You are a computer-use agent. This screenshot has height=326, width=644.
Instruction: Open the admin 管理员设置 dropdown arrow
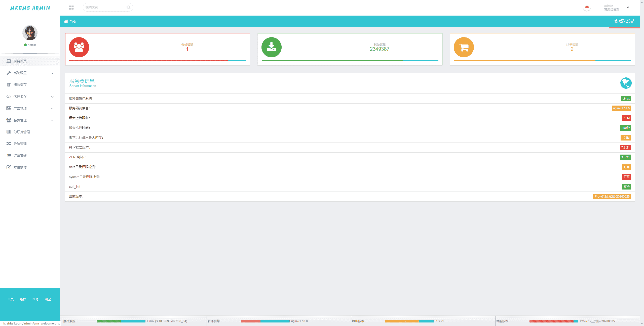click(628, 7)
